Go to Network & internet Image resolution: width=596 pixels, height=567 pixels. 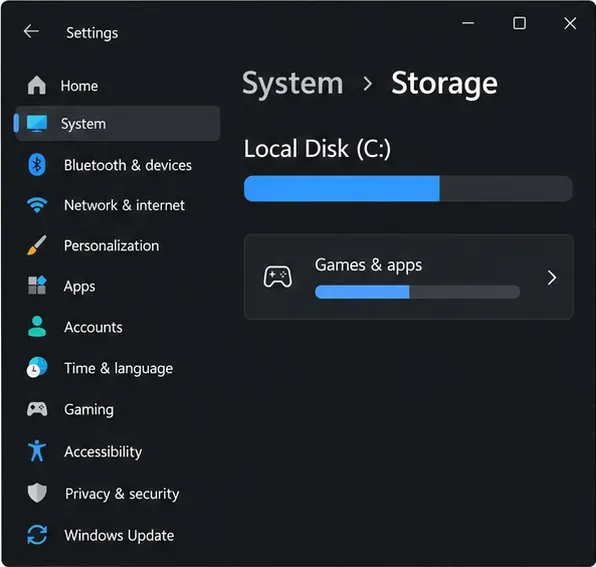(117, 205)
